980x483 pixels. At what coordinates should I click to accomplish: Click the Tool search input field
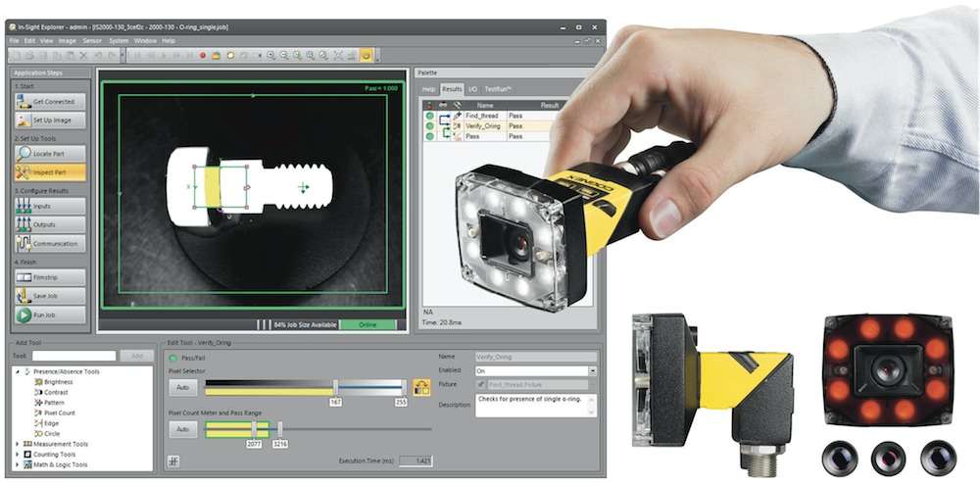pos(74,356)
